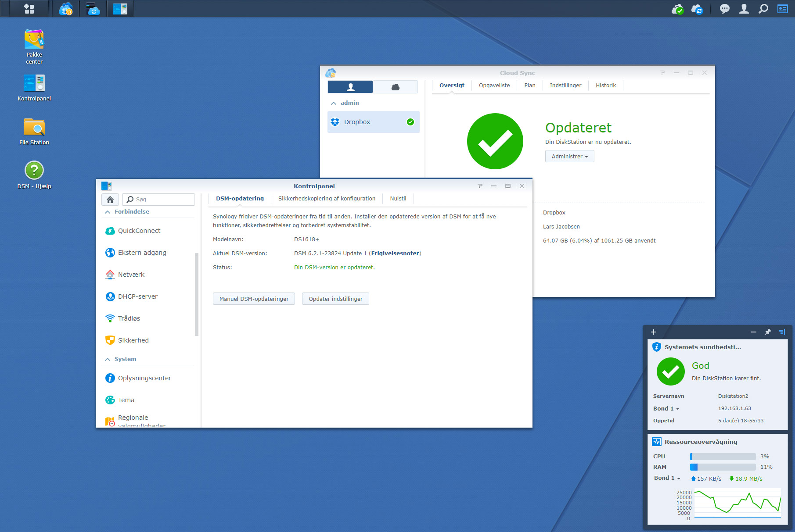The image size is (795, 532).
Task: Open the Sikkerhedskopiering af konfiguration tab
Action: pyautogui.click(x=327, y=199)
